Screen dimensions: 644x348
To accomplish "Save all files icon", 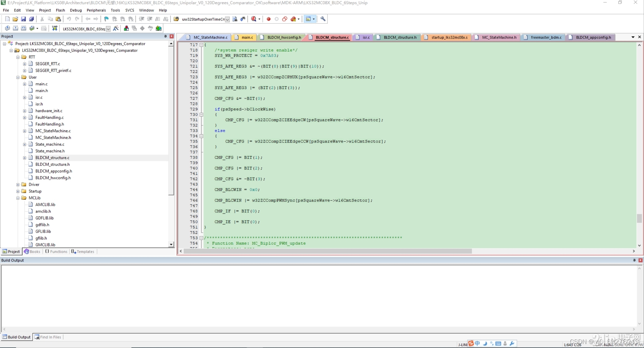I will tap(32, 19).
